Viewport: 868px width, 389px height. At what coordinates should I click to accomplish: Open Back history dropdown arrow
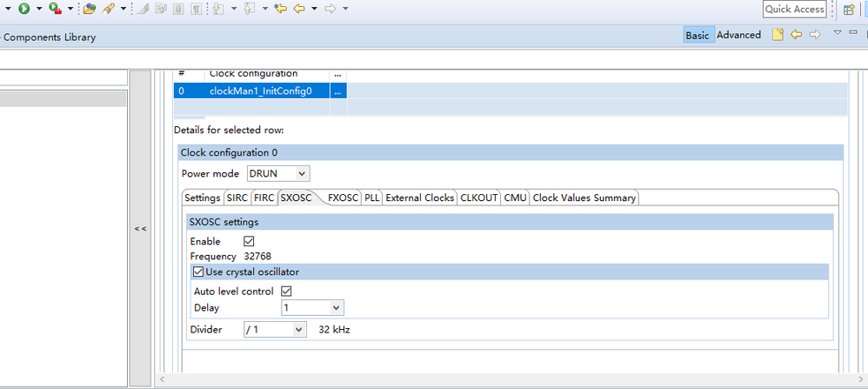(314, 9)
